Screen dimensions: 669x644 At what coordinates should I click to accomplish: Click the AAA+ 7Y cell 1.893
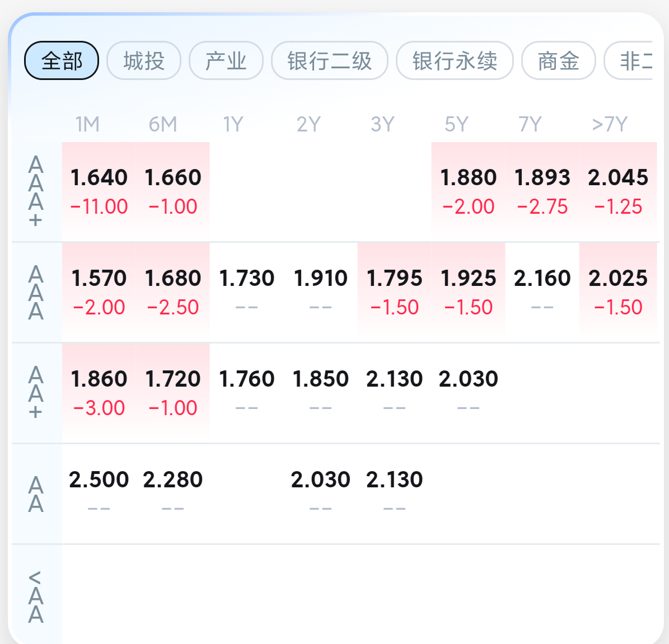[542, 191]
